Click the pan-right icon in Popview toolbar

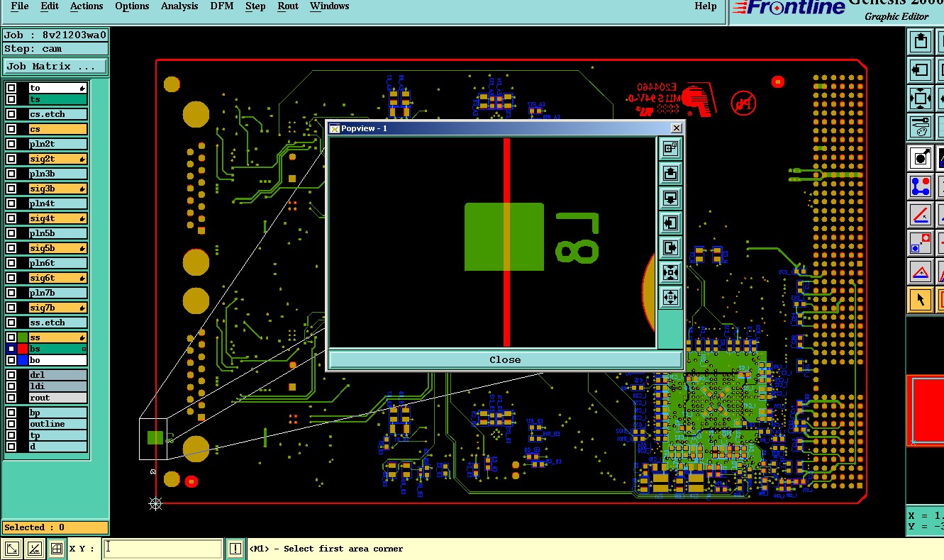point(671,247)
